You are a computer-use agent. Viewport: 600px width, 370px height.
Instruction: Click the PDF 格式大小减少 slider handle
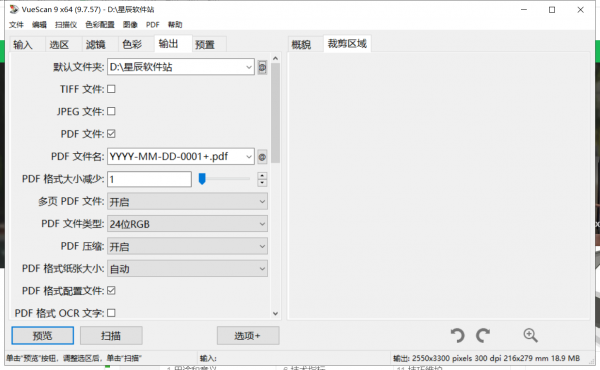202,179
